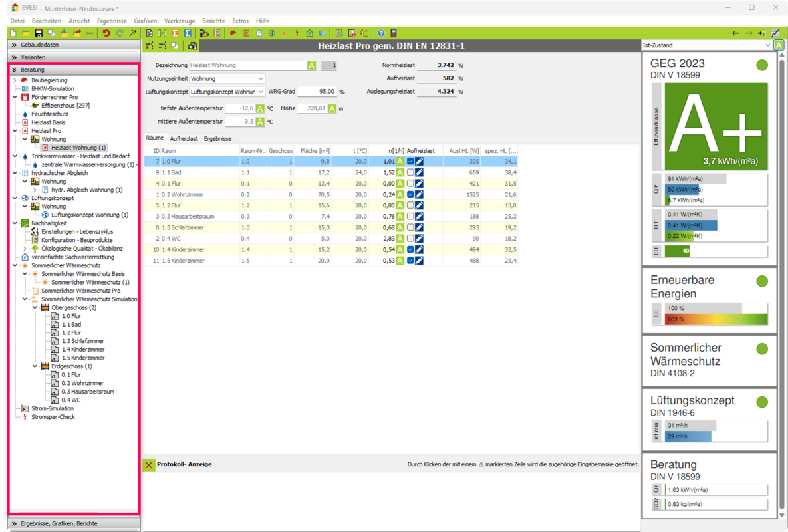Screen dimensions: 788x532
Task: Open the Nutzungseinheit dropdown
Action: (227, 78)
